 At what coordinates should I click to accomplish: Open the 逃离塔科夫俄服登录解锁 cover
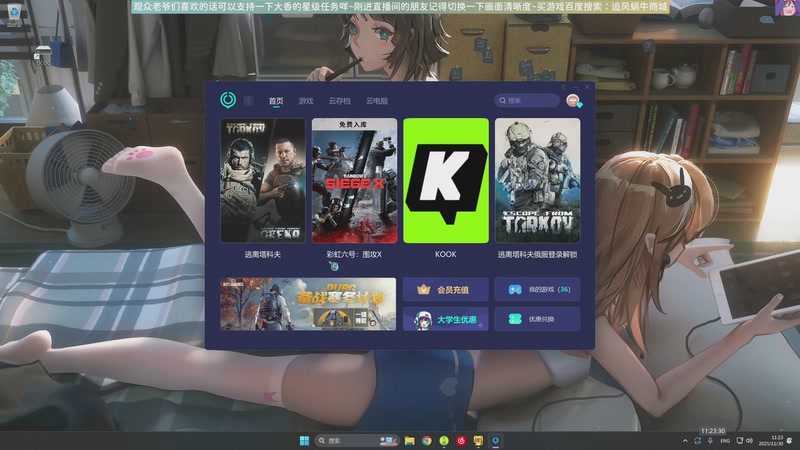pos(537,181)
